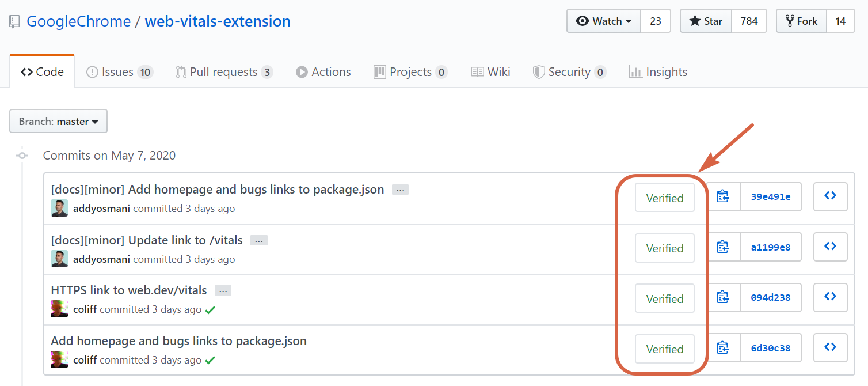Image resolution: width=868 pixels, height=386 pixels.
Task: Open '[docs][minor] Add homepage and bugs links' commit
Action: [218, 190]
